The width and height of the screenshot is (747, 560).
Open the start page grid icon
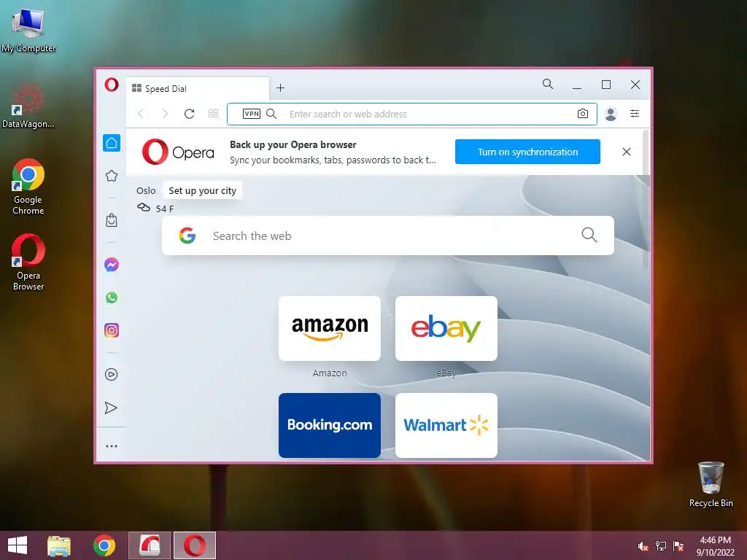click(214, 114)
